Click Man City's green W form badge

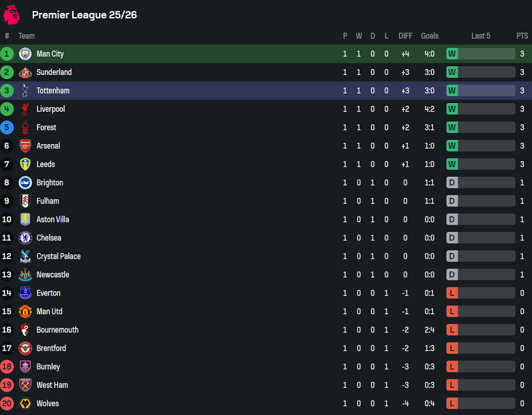(452, 54)
